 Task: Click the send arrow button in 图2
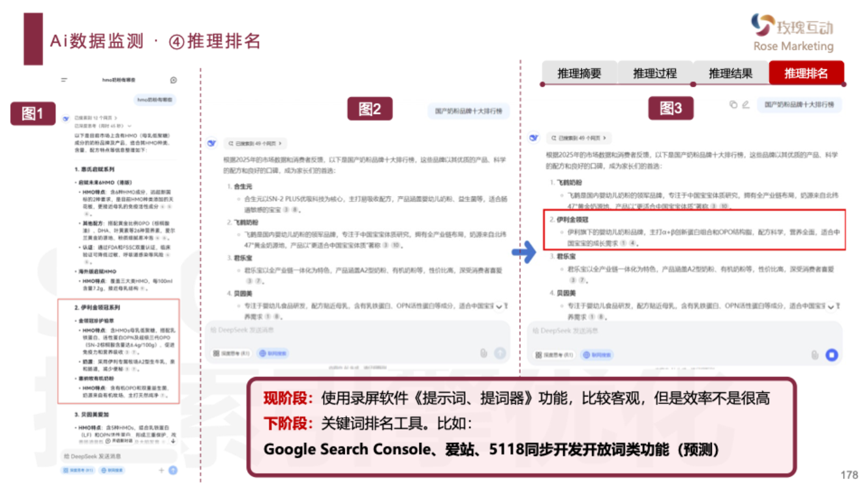coord(500,353)
